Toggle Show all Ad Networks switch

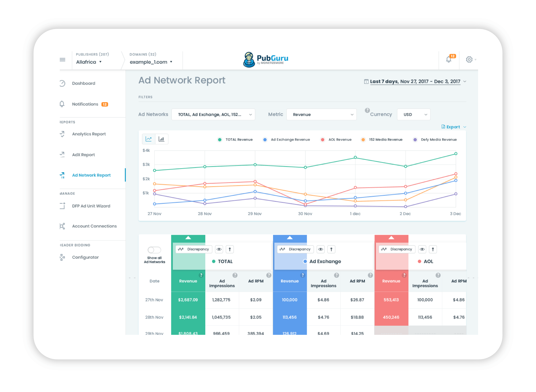[x=154, y=250]
